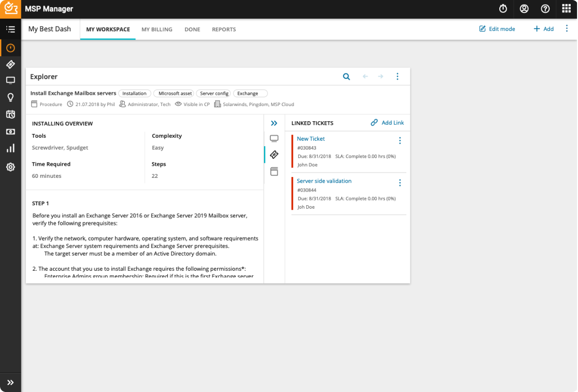Click the John Doe assignee under New Ticket

tap(308, 165)
